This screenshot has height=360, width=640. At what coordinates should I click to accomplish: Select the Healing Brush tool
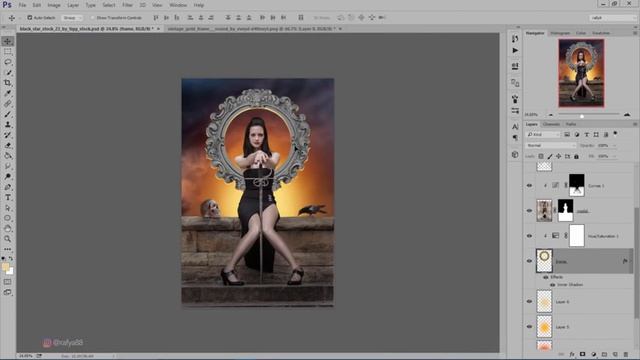pos(8,104)
